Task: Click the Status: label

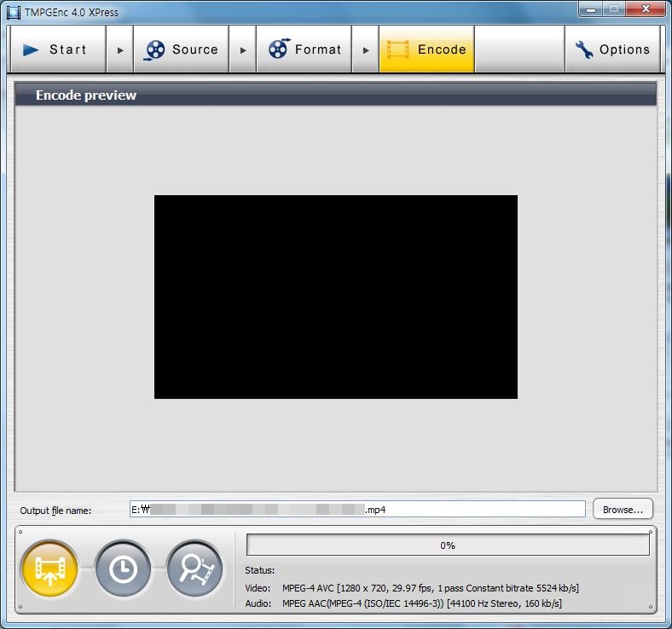Action: pos(260,570)
